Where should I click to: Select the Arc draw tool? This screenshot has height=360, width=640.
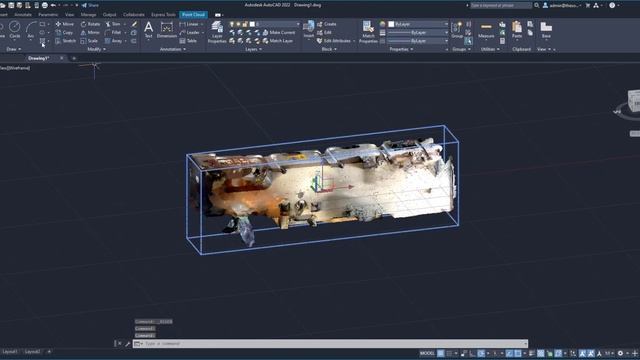(x=31, y=30)
